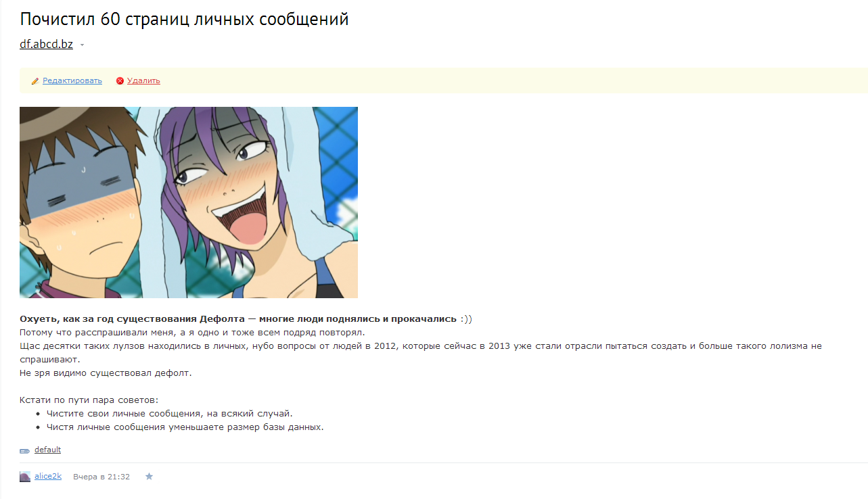Click the red delete icon beside Удалить
This screenshot has height=499, width=868.
(120, 81)
